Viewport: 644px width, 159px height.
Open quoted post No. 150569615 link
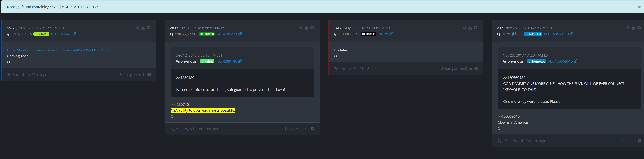[560, 61]
